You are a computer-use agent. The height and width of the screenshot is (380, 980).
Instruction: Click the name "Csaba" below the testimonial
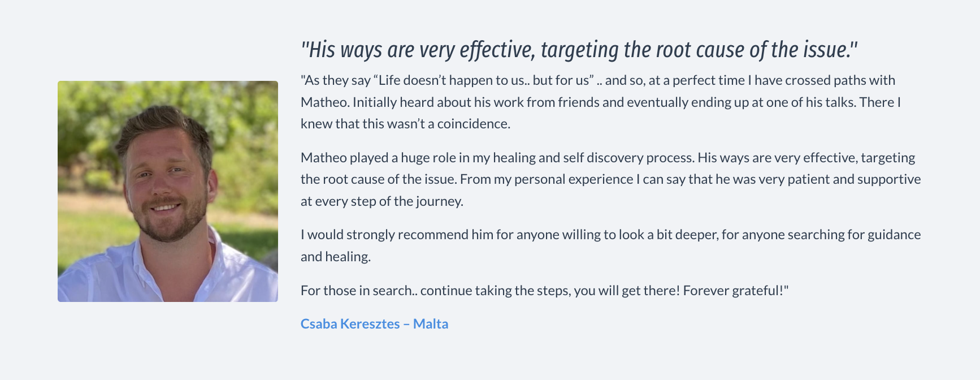tap(319, 324)
